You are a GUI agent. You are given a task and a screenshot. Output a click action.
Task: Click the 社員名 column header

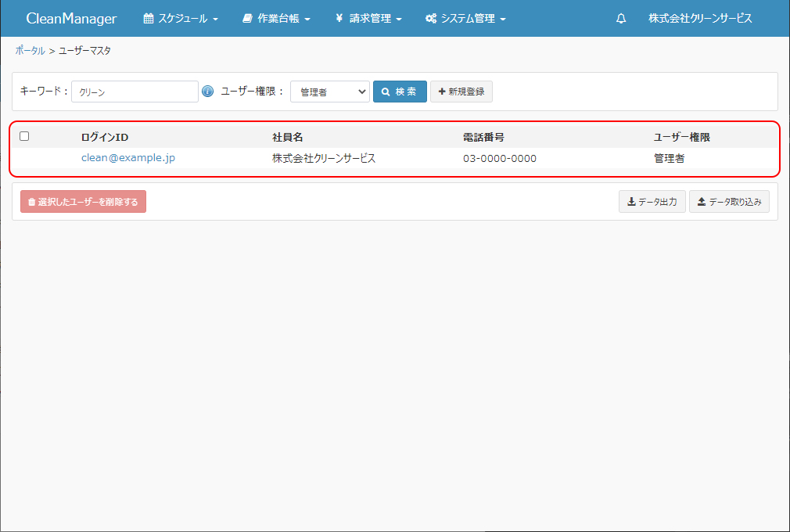(287, 138)
